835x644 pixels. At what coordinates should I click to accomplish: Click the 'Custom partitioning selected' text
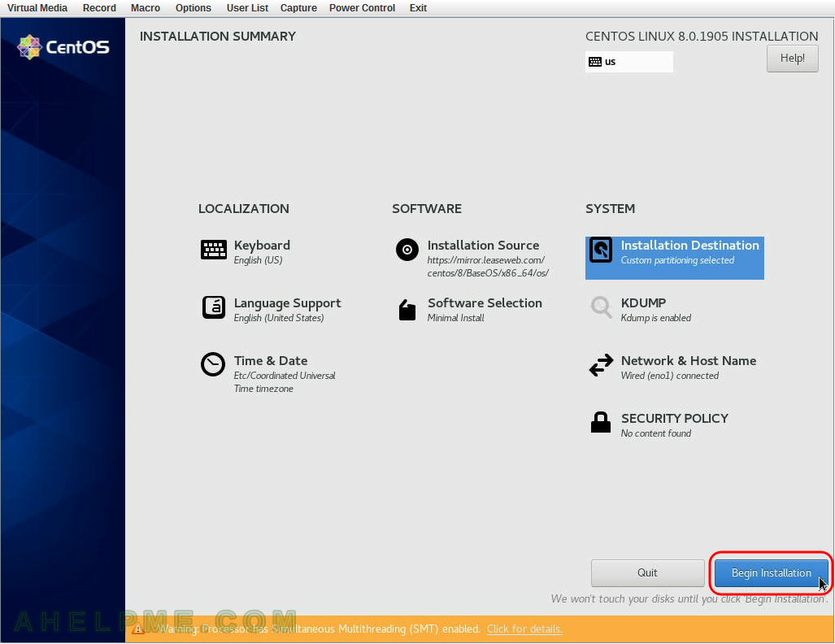pos(677,260)
